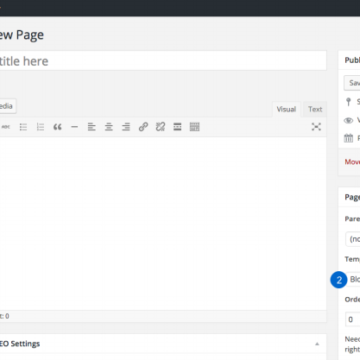Toggle strikethrough formatting icon
Screen dimensions: 360x360
pyautogui.click(x=6, y=127)
